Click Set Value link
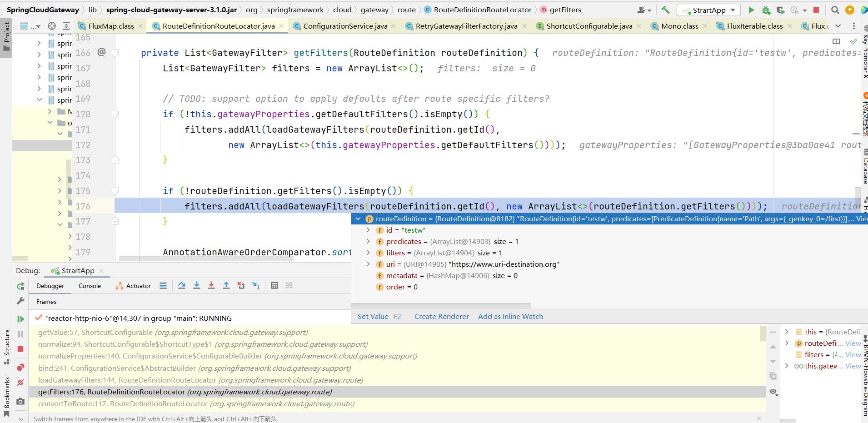 [x=373, y=316]
